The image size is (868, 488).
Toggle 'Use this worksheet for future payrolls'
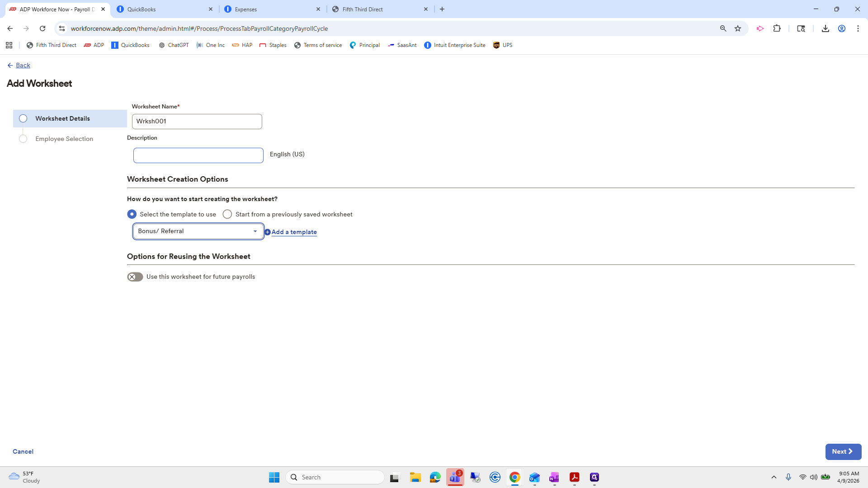[135, 277]
